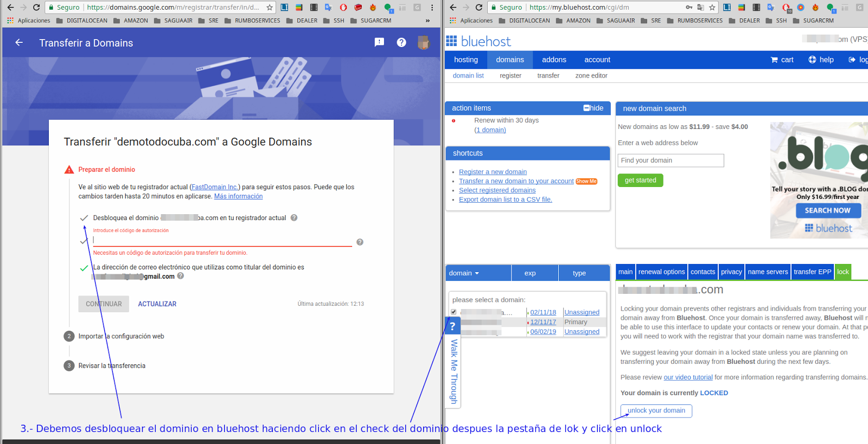Go to register submenu item

(x=510, y=76)
